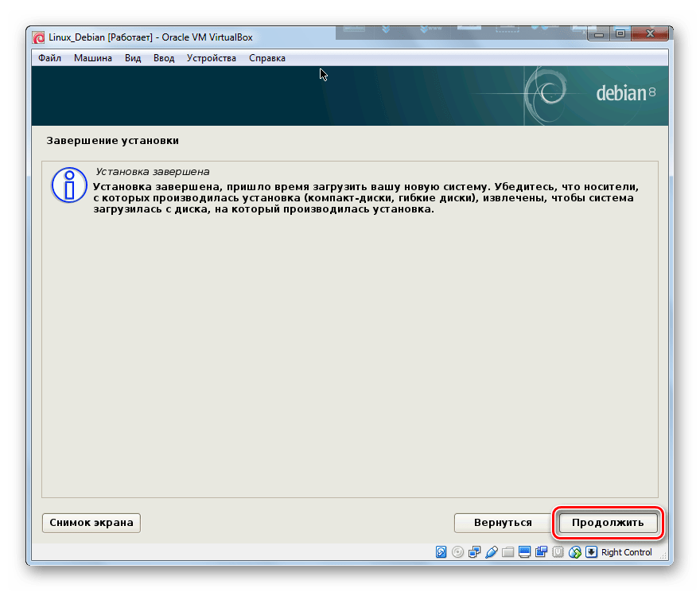Click the Right Control host key label
The image size is (700, 592).
point(626,552)
